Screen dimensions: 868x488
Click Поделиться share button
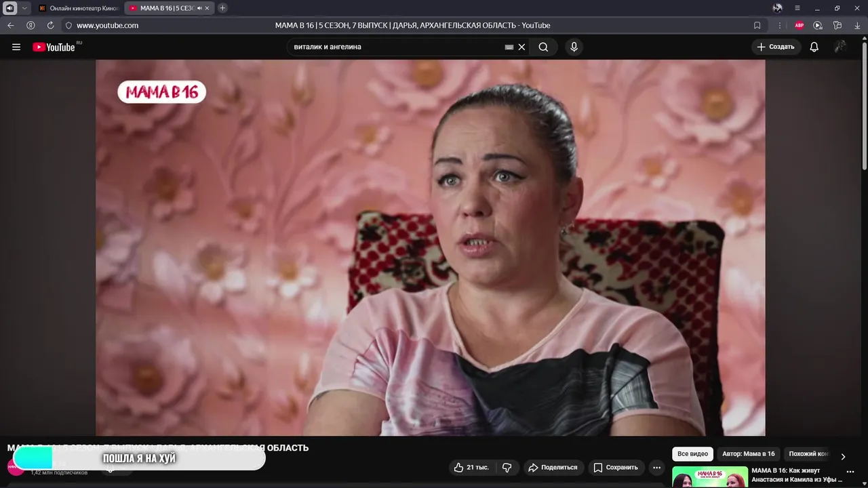(x=553, y=467)
